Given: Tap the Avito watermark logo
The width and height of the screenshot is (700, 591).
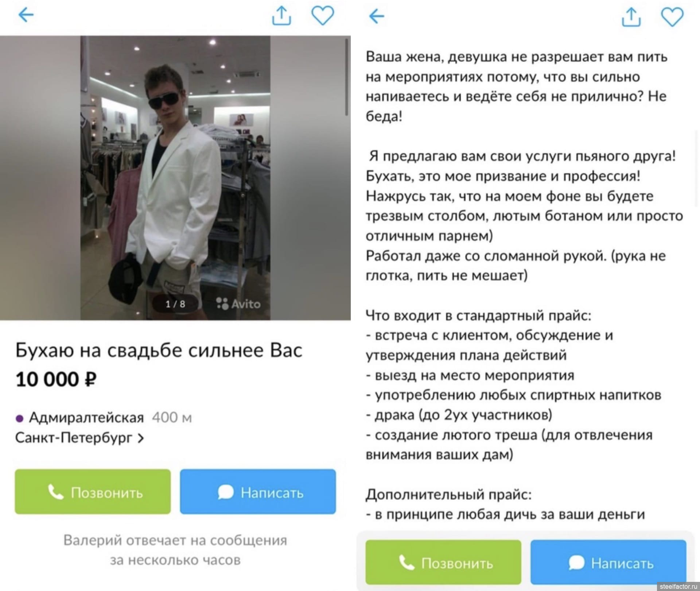Looking at the screenshot, I should [238, 304].
